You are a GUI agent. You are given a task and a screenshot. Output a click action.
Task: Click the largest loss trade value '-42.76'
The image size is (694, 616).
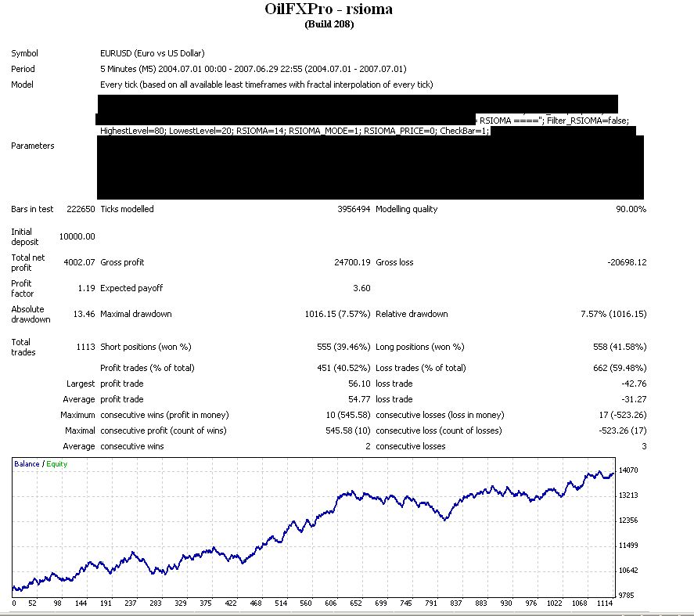634,384
